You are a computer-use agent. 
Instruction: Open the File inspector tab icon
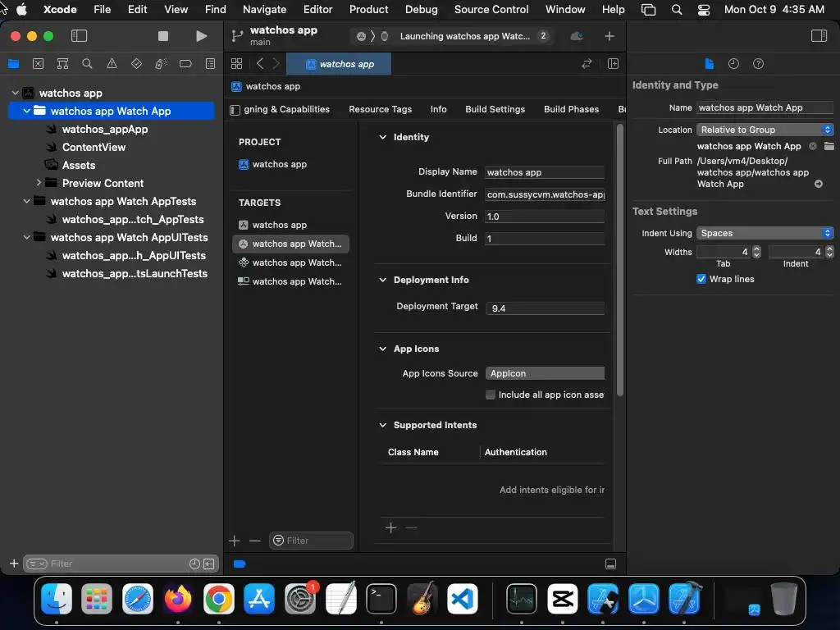tap(710, 64)
